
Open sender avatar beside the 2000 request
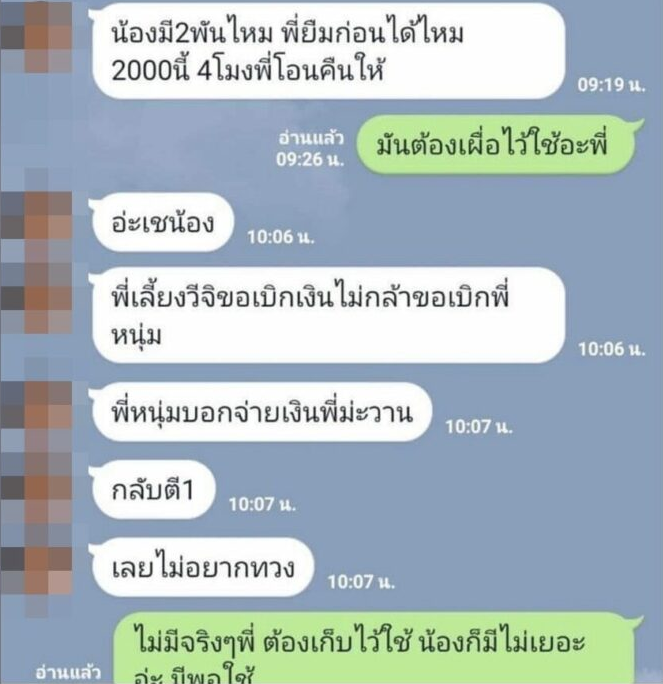[36, 37]
